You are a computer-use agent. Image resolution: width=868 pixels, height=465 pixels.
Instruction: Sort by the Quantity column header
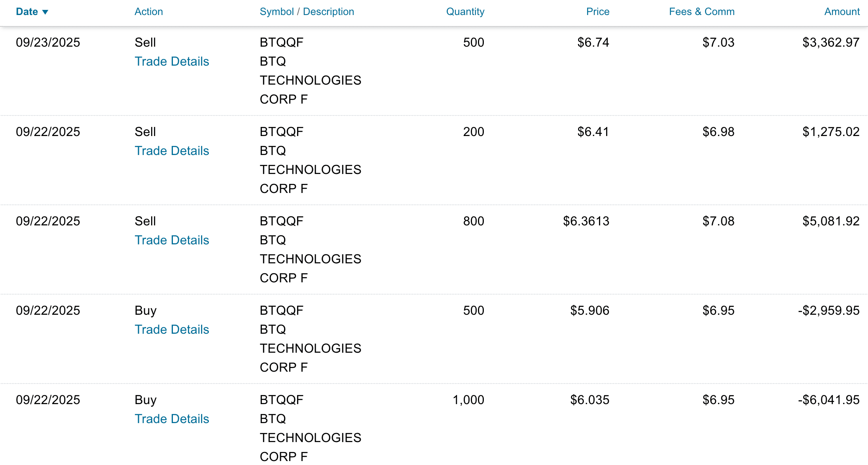[465, 12]
